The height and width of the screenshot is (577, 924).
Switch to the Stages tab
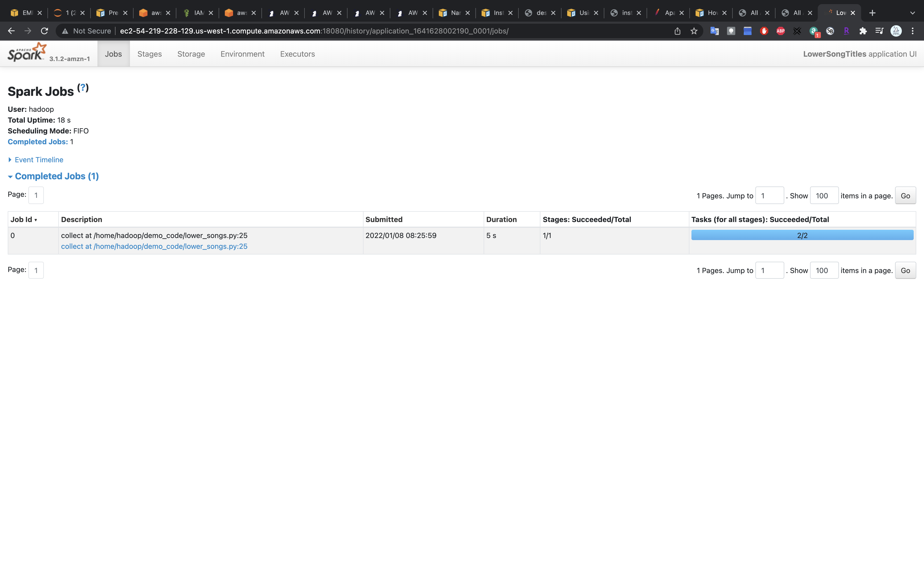149,54
